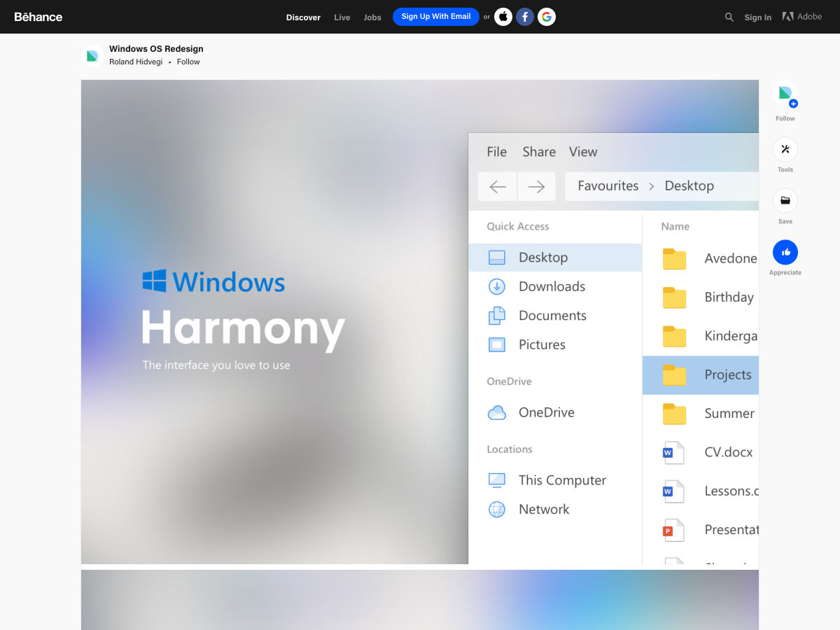Viewport: 840px width, 630px height.
Task: Select the Projects folder row
Action: (x=701, y=375)
